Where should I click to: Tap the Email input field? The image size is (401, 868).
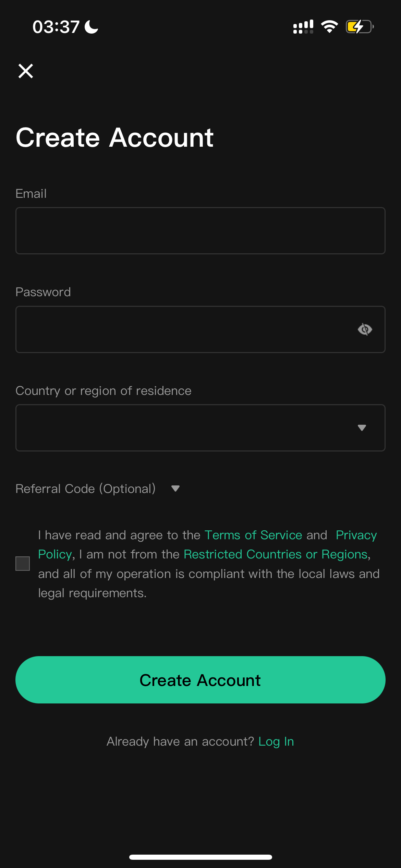tap(200, 231)
